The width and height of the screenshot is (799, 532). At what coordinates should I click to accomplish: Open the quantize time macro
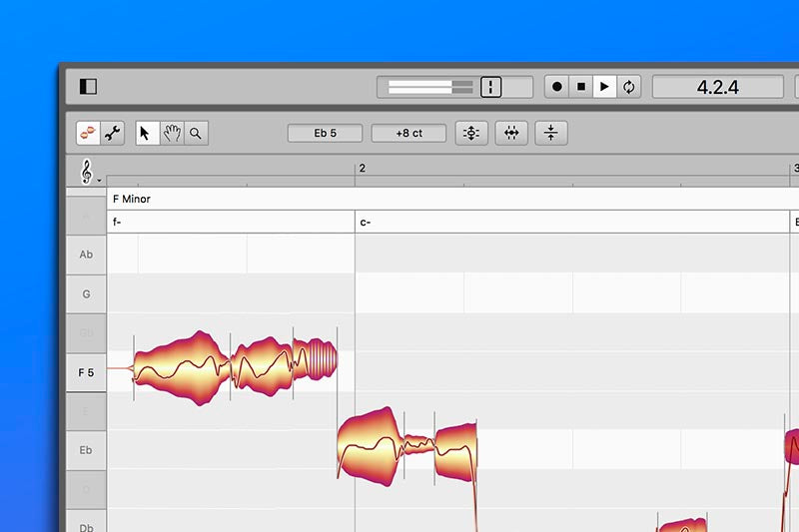pos(511,134)
